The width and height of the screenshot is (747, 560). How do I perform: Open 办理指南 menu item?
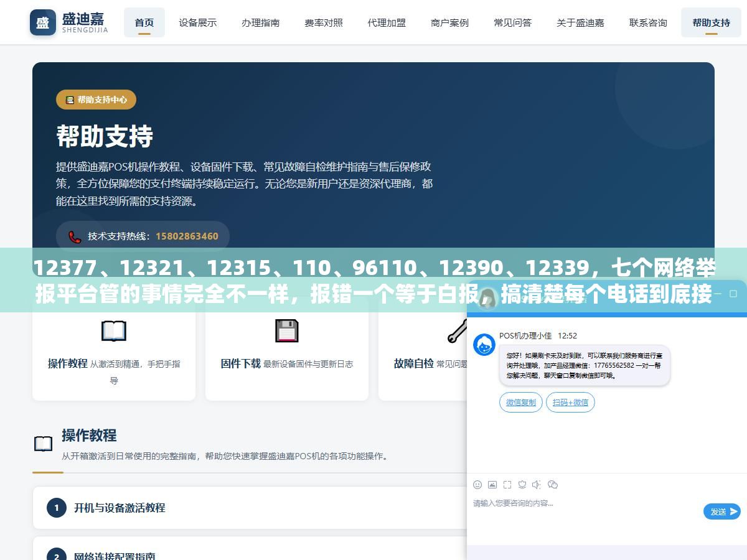pos(261,22)
